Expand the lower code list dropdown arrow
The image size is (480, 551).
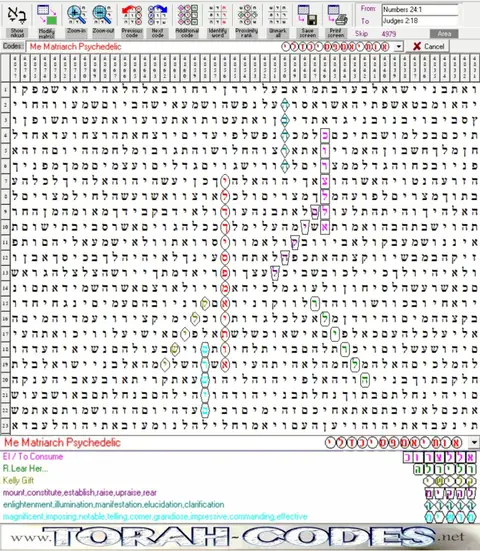(x=475, y=442)
